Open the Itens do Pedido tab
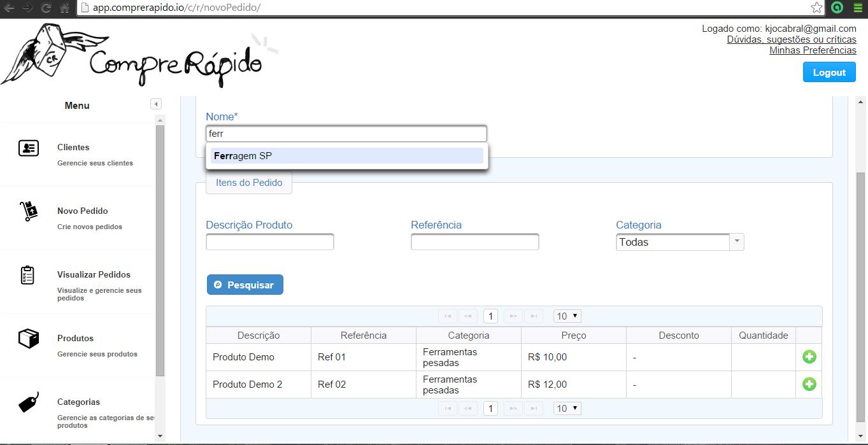The width and height of the screenshot is (868, 445). coord(249,183)
